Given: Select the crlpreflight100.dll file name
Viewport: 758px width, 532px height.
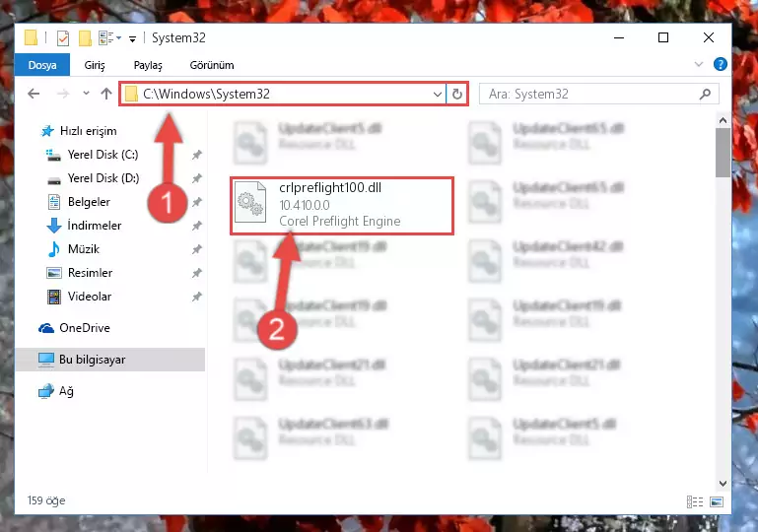Looking at the screenshot, I should 330,188.
